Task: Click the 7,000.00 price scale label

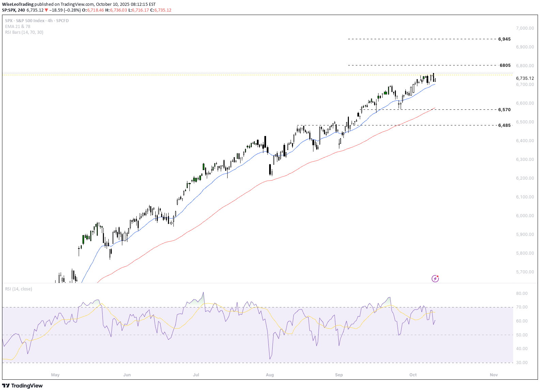Action: click(525, 28)
